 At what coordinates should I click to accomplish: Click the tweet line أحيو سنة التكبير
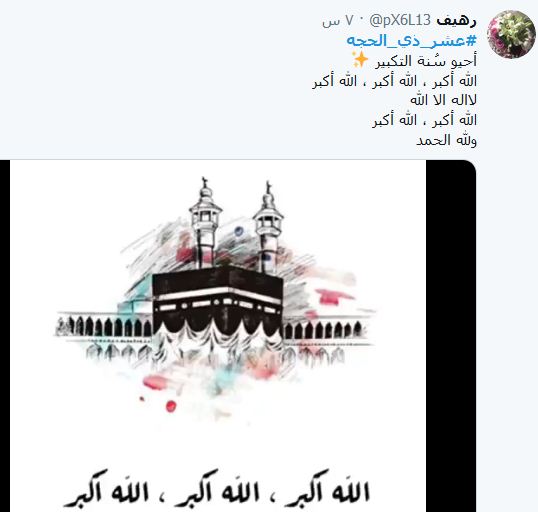[425, 61]
